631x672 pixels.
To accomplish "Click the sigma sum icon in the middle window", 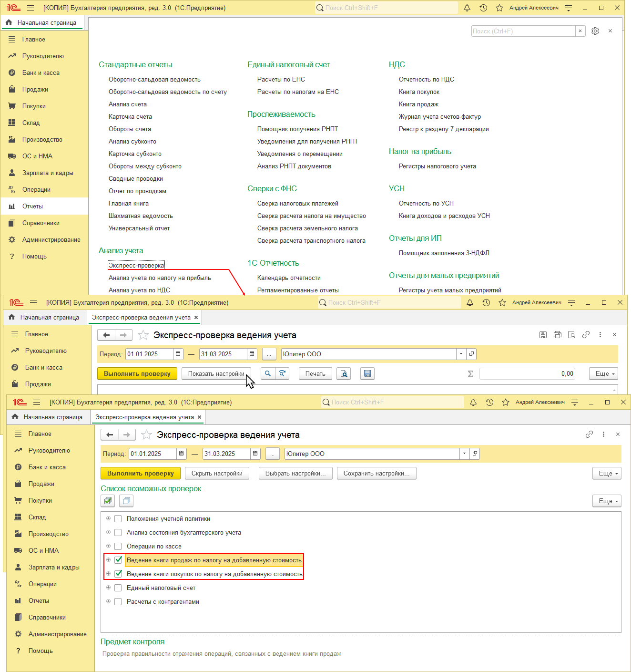I will 471,374.
